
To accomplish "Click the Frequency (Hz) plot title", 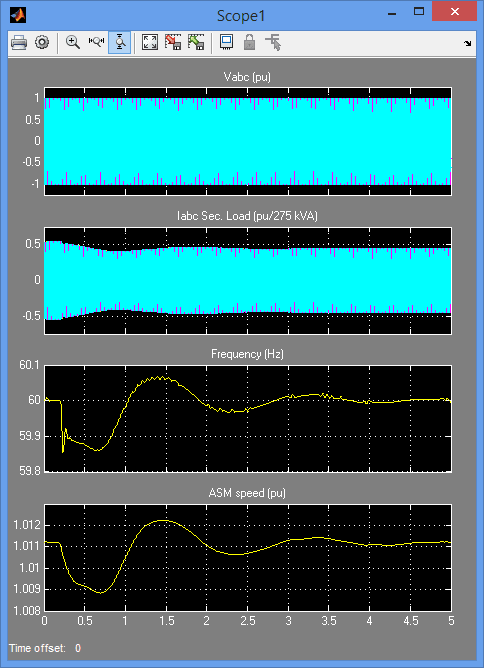I will [247, 354].
